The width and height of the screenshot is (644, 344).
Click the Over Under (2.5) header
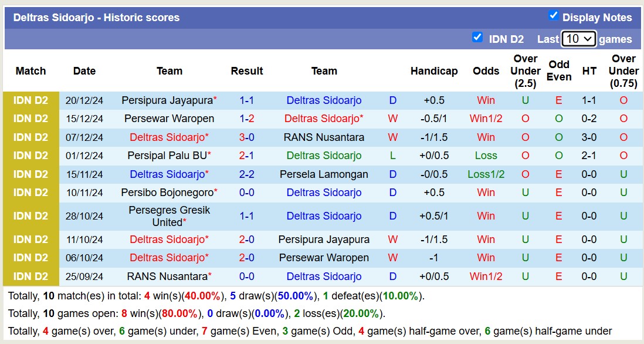pos(525,71)
